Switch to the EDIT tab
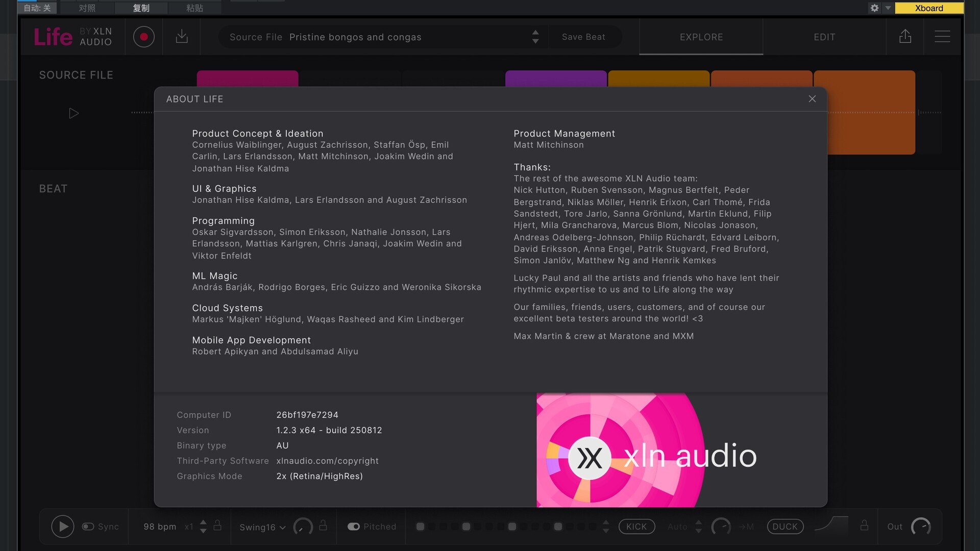This screenshot has width=980, height=551. (x=824, y=37)
